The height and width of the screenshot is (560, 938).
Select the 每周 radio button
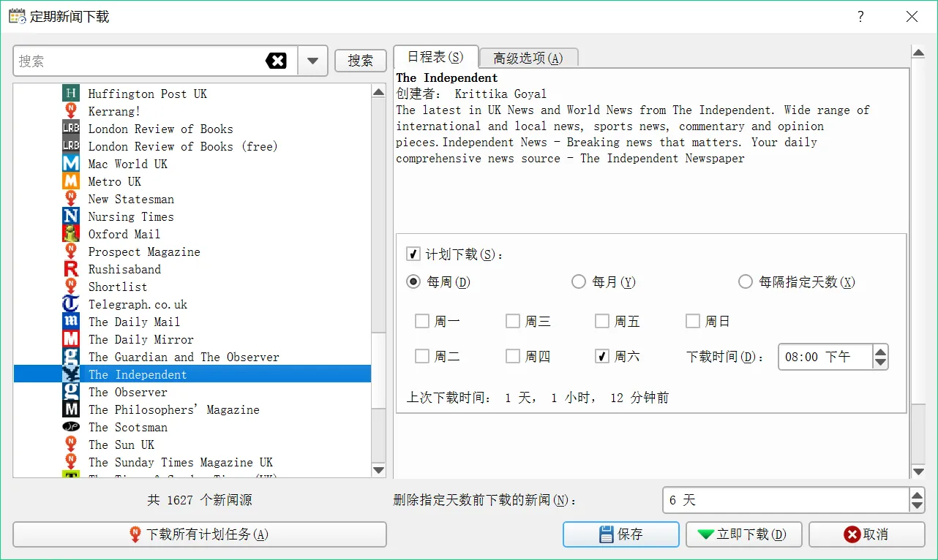(x=413, y=281)
